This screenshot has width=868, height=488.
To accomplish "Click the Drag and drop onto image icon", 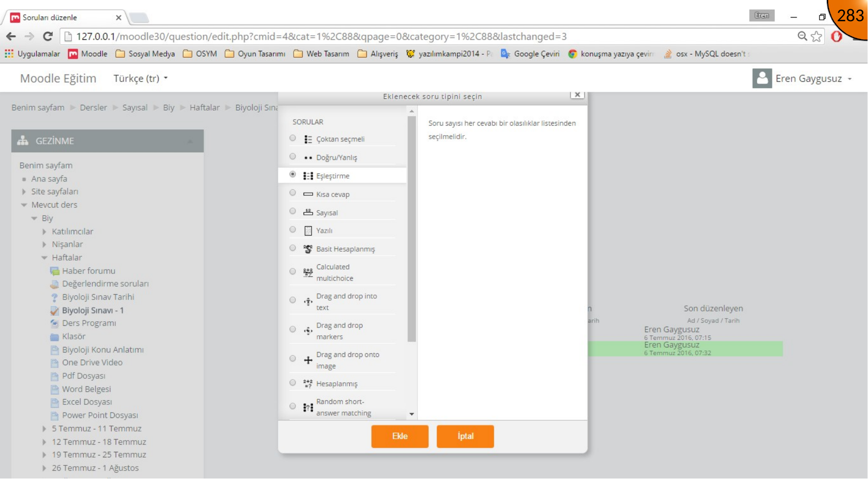I will [308, 360].
